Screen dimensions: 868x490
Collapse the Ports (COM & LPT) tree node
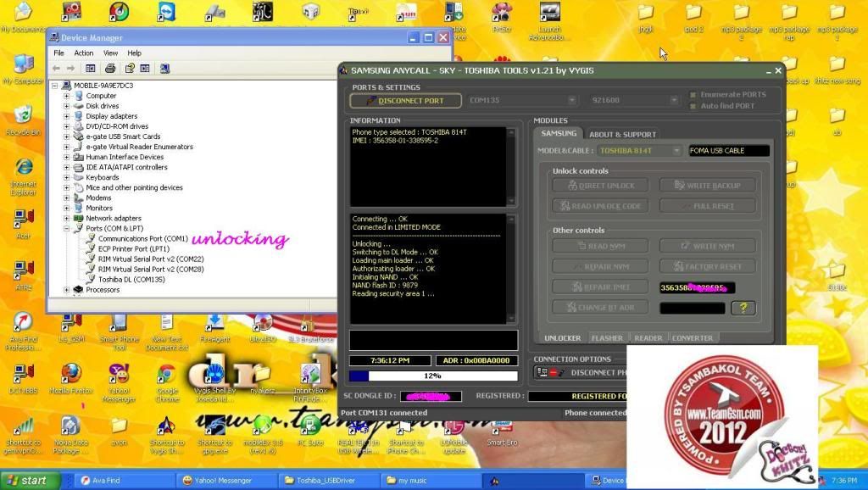pyautogui.click(x=66, y=229)
